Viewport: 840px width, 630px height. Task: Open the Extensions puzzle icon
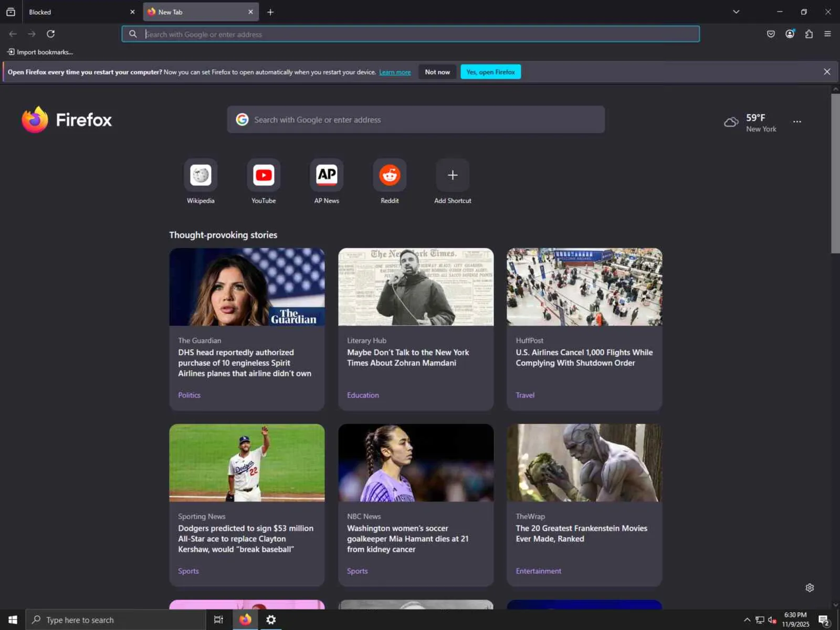809,34
